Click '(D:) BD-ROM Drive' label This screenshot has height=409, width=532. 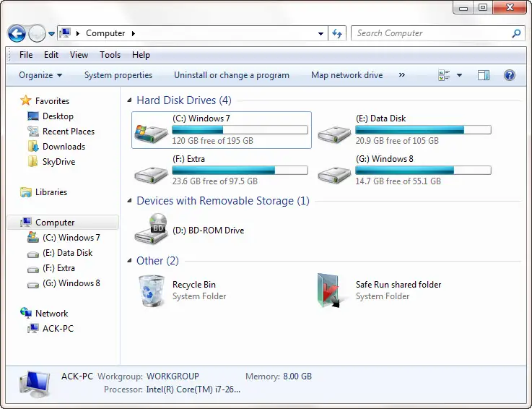point(209,231)
